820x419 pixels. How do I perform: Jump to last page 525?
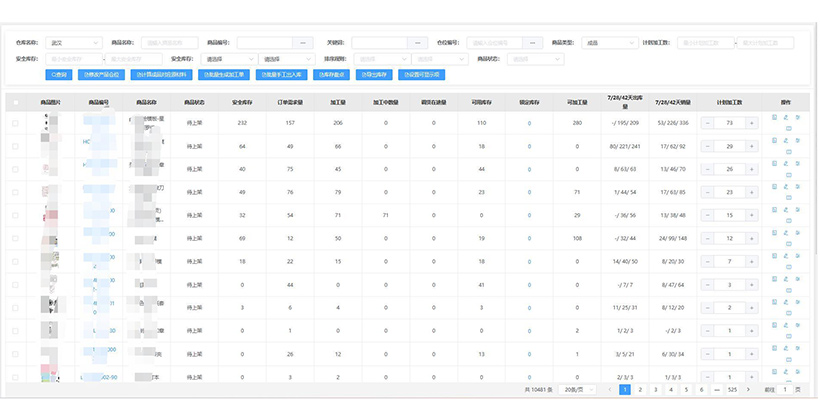click(x=732, y=389)
